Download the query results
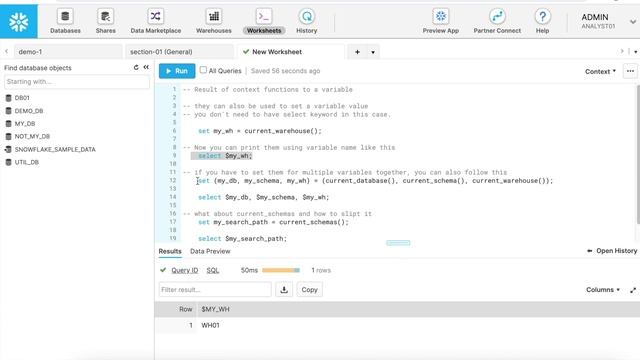This screenshot has width=640, height=360. [284, 290]
